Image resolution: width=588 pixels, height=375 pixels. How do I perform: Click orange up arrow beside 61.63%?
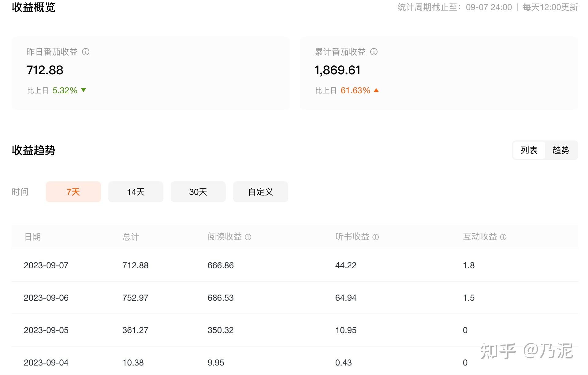[376, 90]
